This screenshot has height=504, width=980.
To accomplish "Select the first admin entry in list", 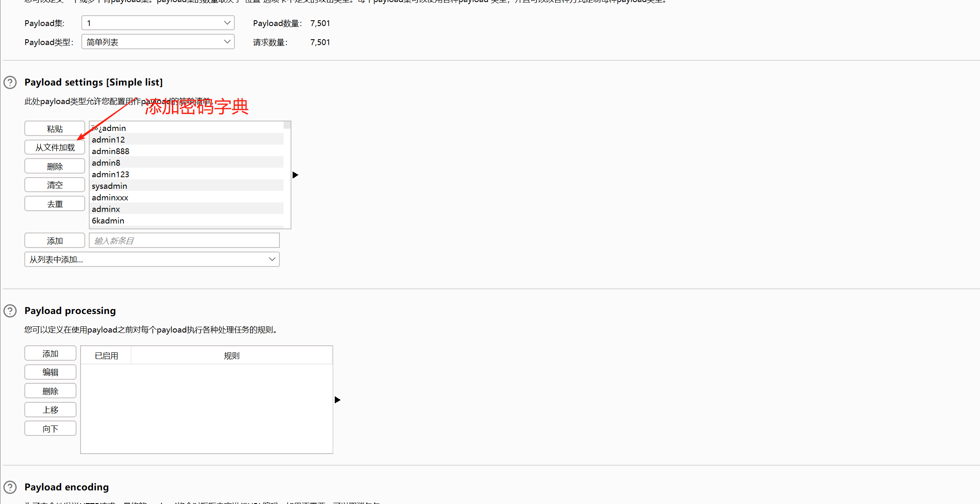I will point(186,128).
